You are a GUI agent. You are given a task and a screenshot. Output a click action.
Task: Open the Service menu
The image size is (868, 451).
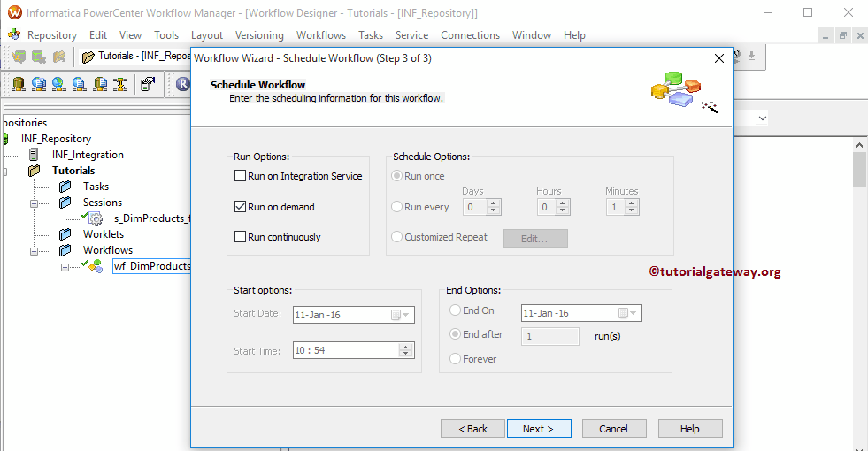point(411,34)
